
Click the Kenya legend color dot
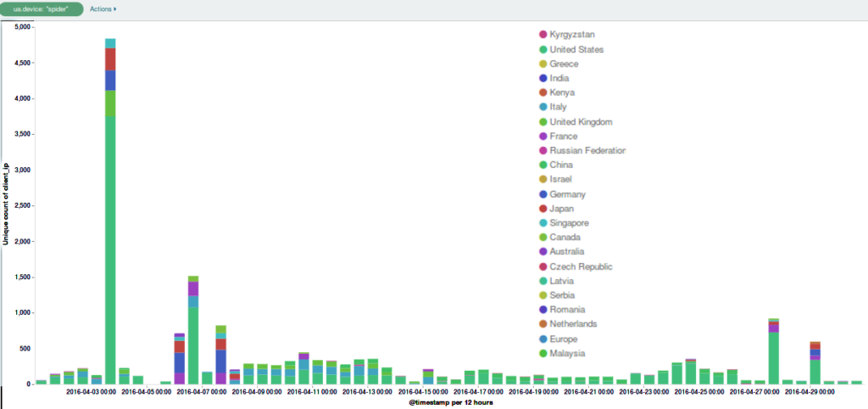click(x=542, y=92)
